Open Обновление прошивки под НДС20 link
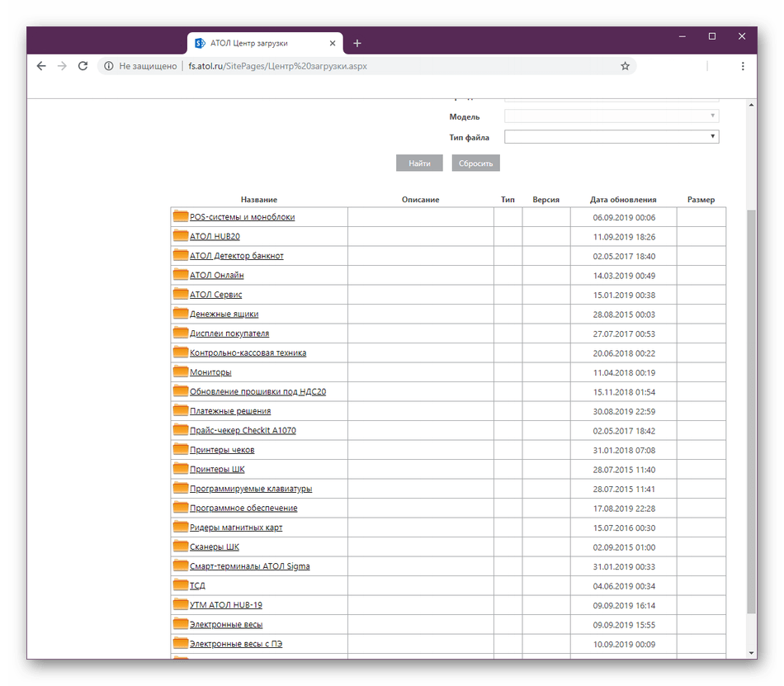Screen dimensions: 784x686 click(x=257, y=392)
